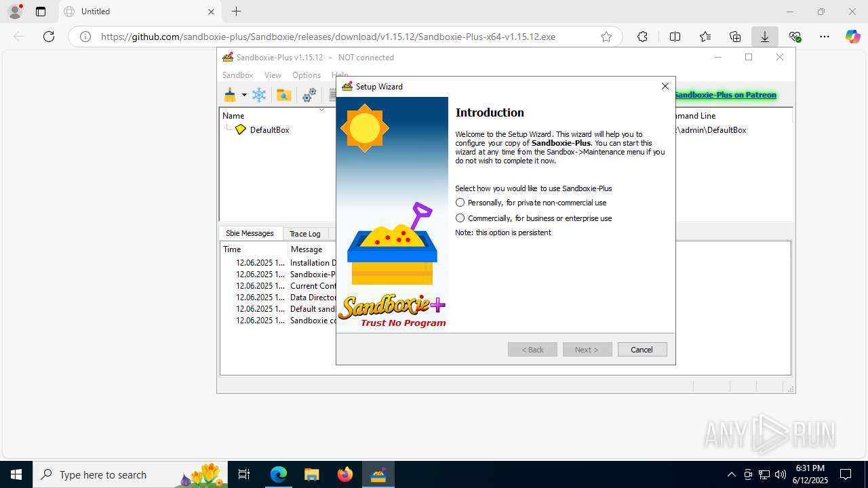Select Commercially, for business or enterprise use

click(x=534, y=218)
